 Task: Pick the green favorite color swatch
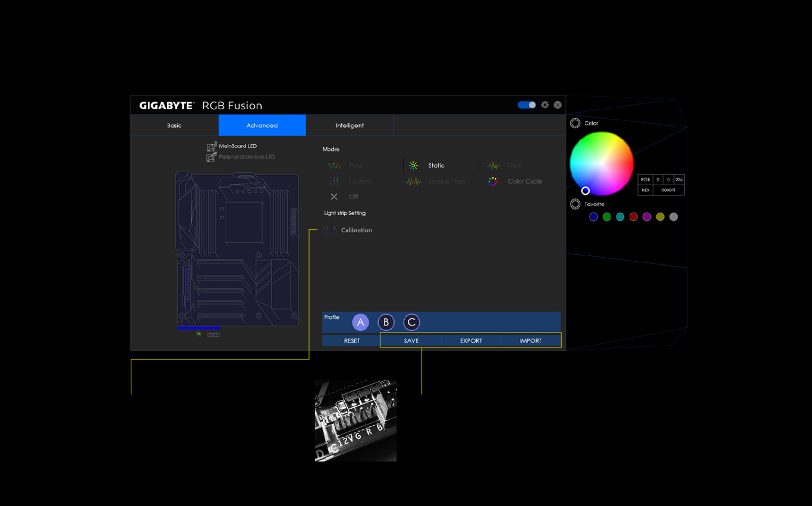point(606,217)
